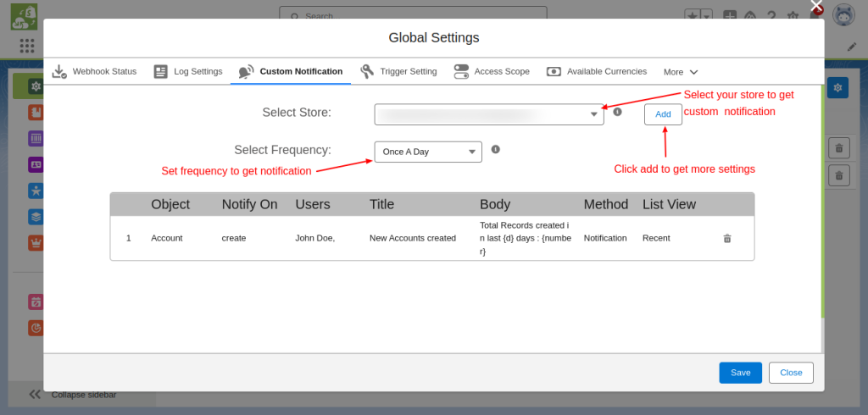Open the Once A Day frequency dropdown
The width and height of the screenshot is (868, 415).
(428, 152)
